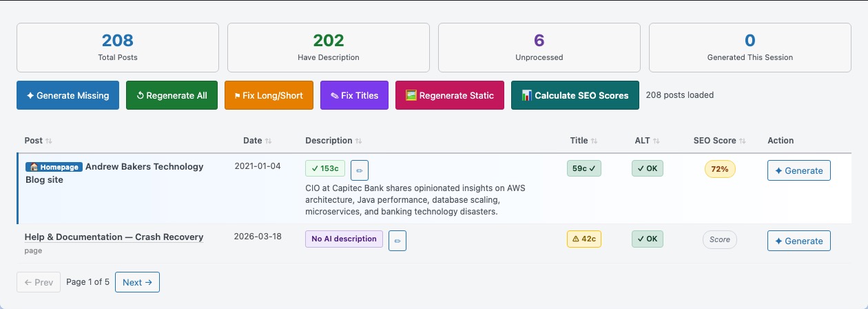The height and width of the screenshot is (309, 868).
Task: Click the purple Fix Titles button
Action: [354, 95]
